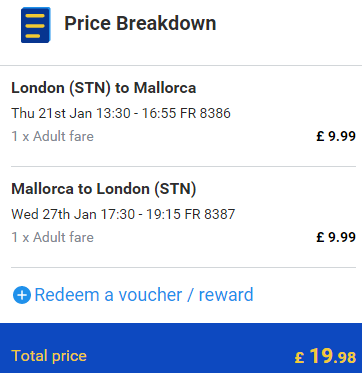Click flight number FR 8386

[205, 113]
